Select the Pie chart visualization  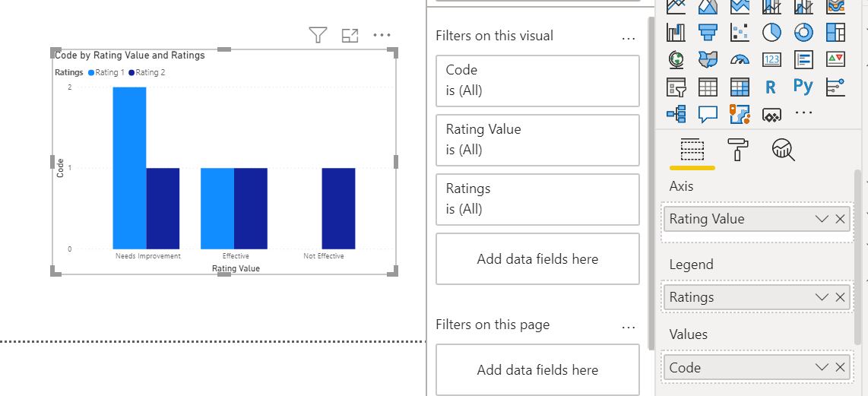coord(771,32)
